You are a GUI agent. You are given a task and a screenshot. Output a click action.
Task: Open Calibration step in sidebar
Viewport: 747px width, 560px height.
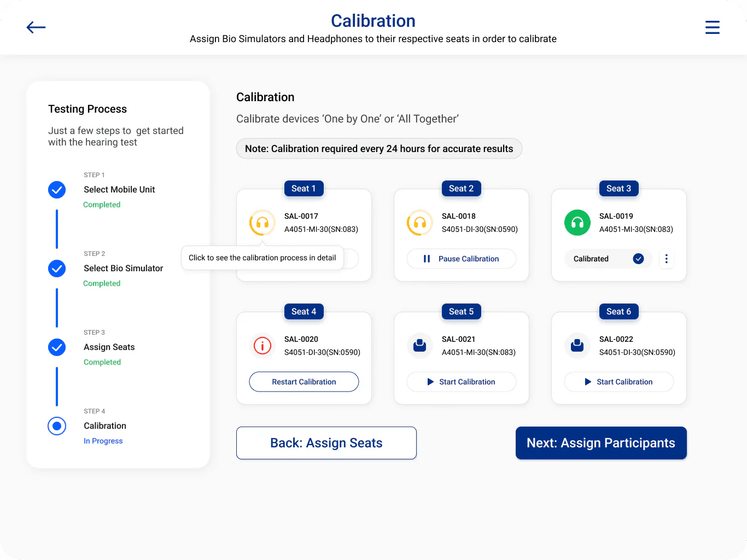[x=105, y=425]
